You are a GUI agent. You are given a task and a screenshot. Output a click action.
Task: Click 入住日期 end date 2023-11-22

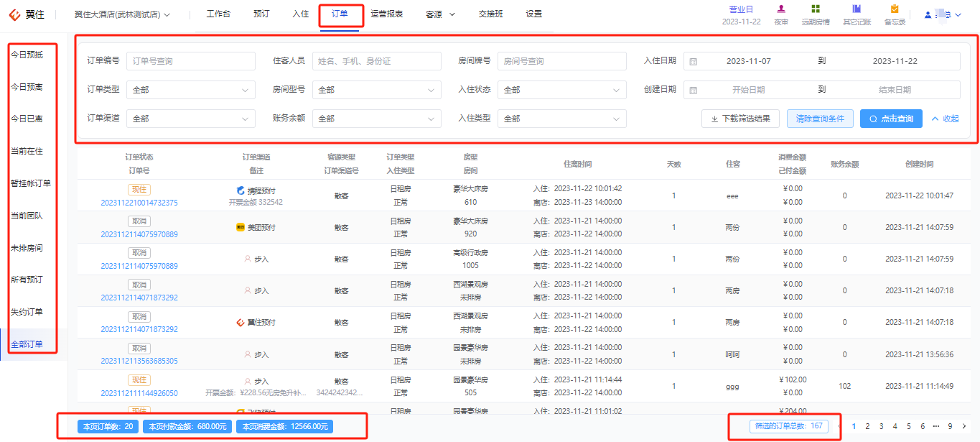click(x=895, y=61)
